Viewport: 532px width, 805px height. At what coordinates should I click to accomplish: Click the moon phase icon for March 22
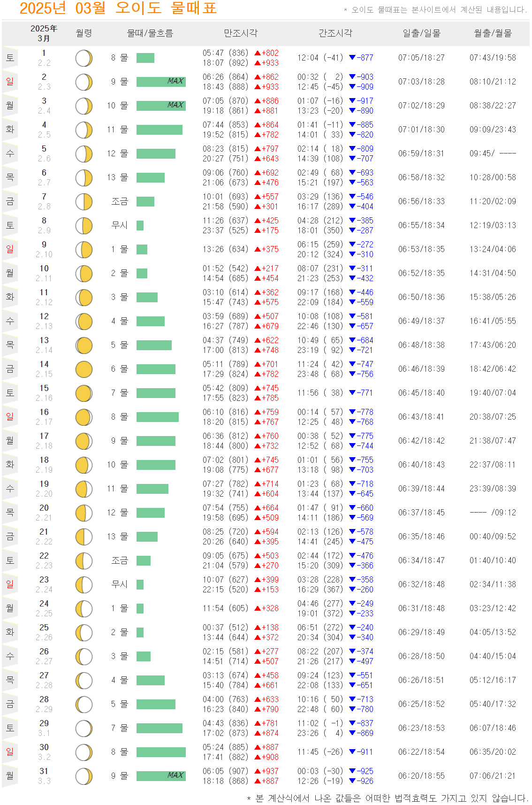(84, 561)
